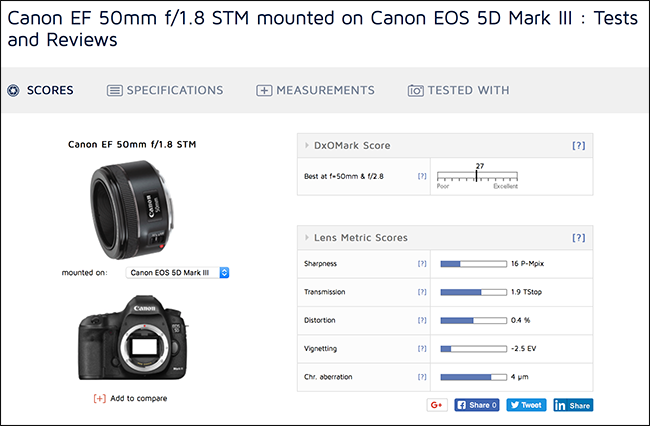This screenshot has width=650, height=426.
Task: Click the Lens Metric Scores section title
Action: pyautogui.click(x=361, y=237)
